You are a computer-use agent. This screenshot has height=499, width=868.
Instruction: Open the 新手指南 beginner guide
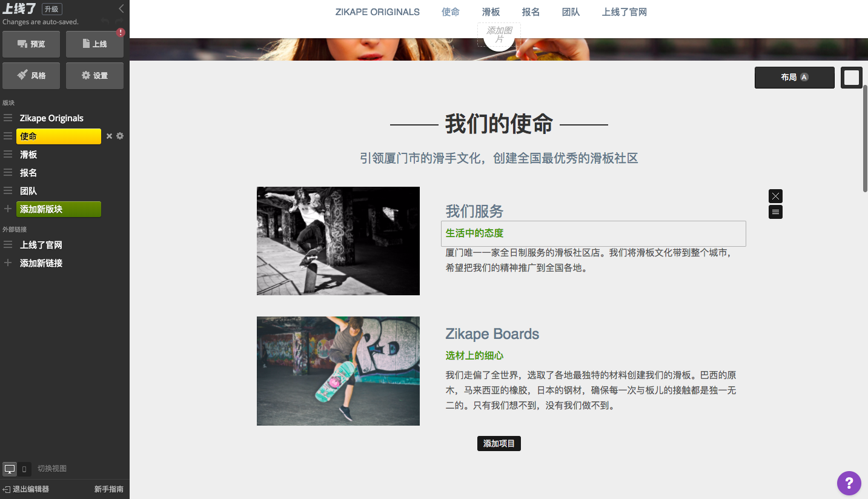pyautogui.click(x=109, y=489)
